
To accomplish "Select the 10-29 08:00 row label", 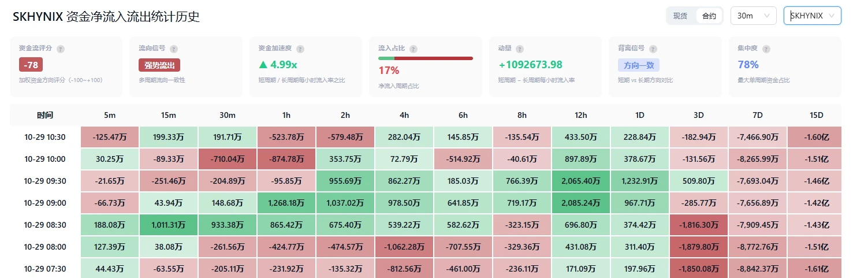I will (45, 247).
